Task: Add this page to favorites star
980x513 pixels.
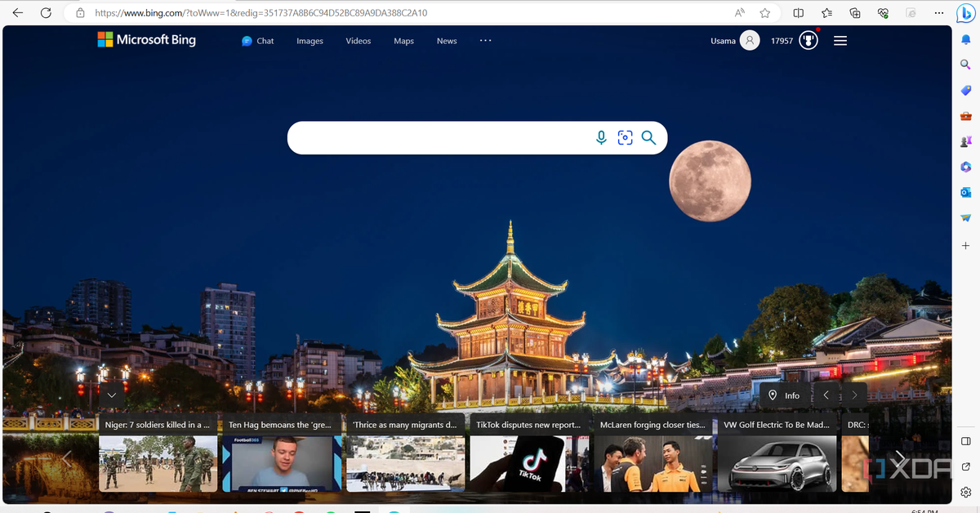Action: [x=764, y=13]
